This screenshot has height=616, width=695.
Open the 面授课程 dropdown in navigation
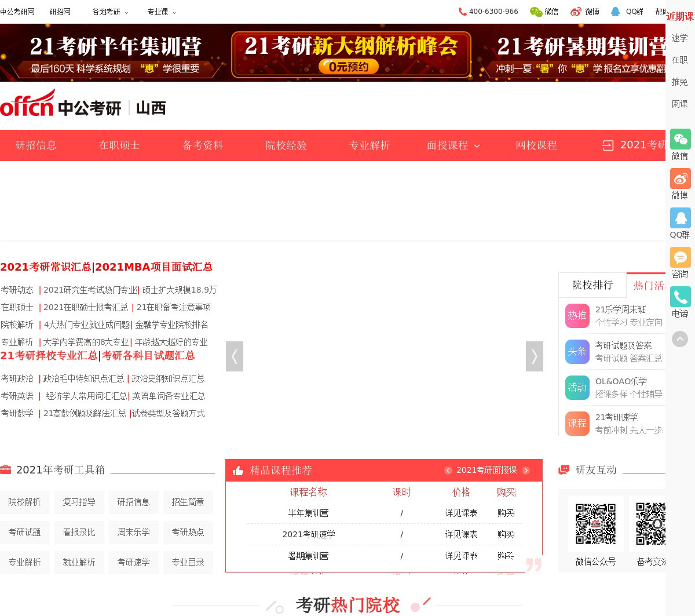coord(453,145)
